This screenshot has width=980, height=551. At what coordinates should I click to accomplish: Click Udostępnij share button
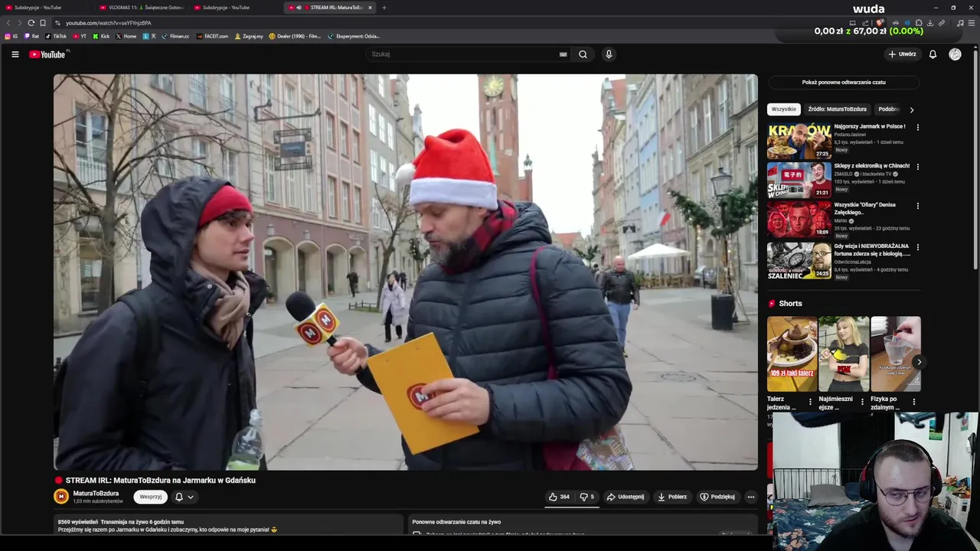click(626, 497)
